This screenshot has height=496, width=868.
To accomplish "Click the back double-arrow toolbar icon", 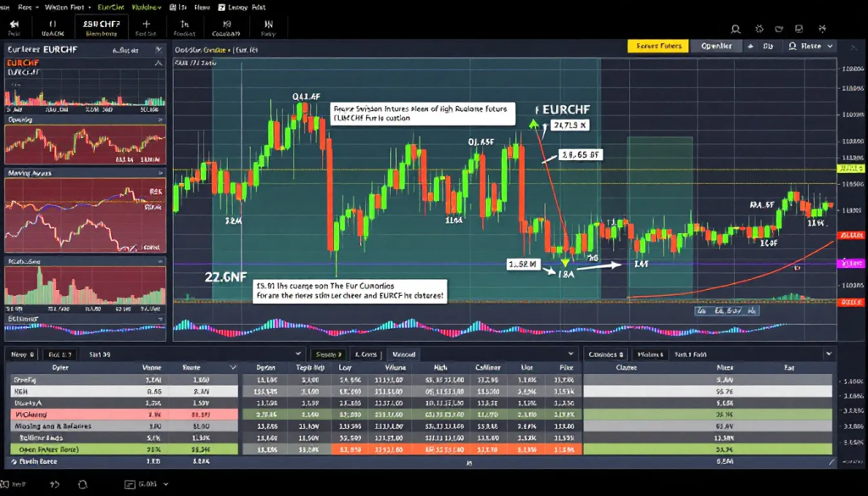I will [14, 25].
